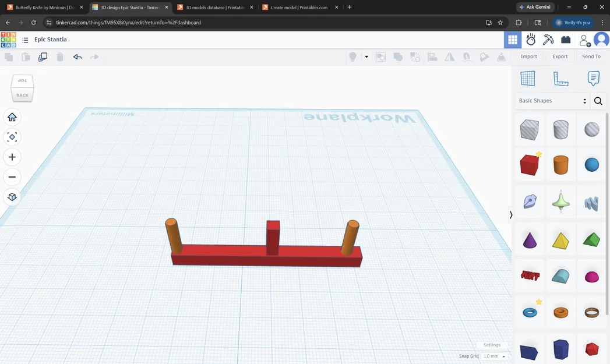Click the Drop to workplane icon
Viewport: 610px width, 364px height.
(x=501, y=56)
